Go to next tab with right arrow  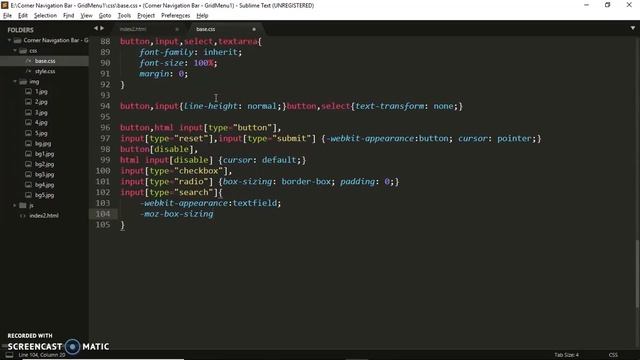coord(102,28)
